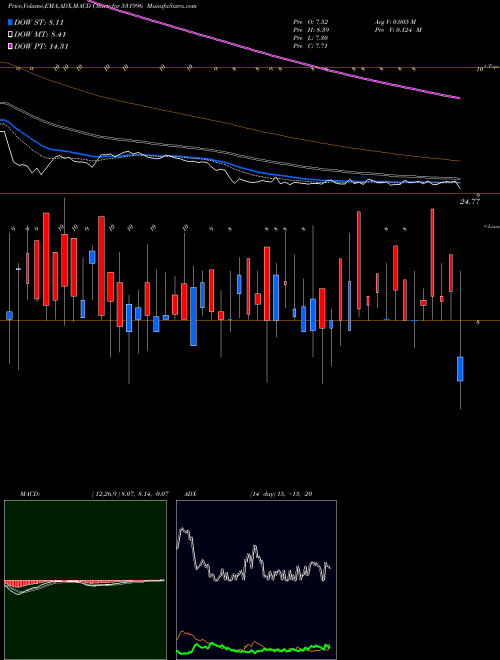Click the 'Pre H: 8.39' value
The width and height of the screenshot is (500, 660).
point(311,29)
